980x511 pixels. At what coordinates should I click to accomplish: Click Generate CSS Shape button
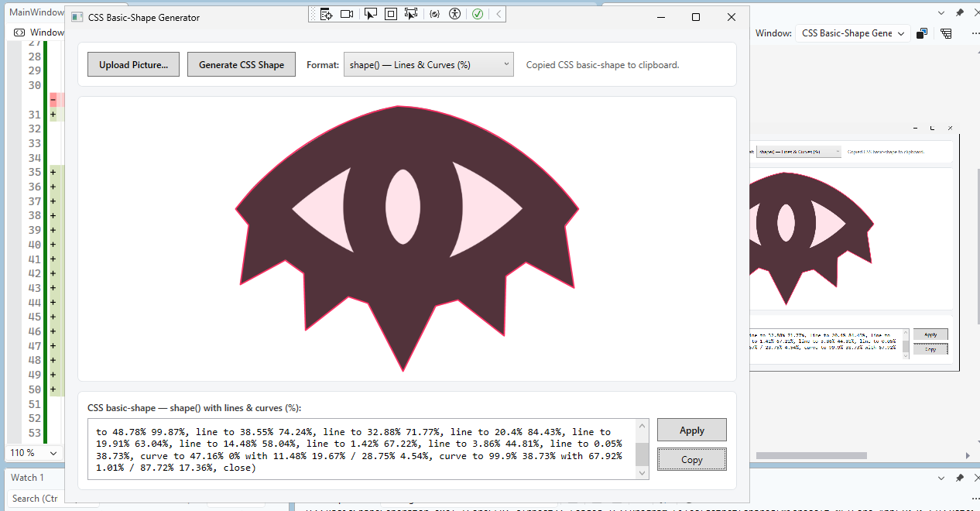(242, 64)
